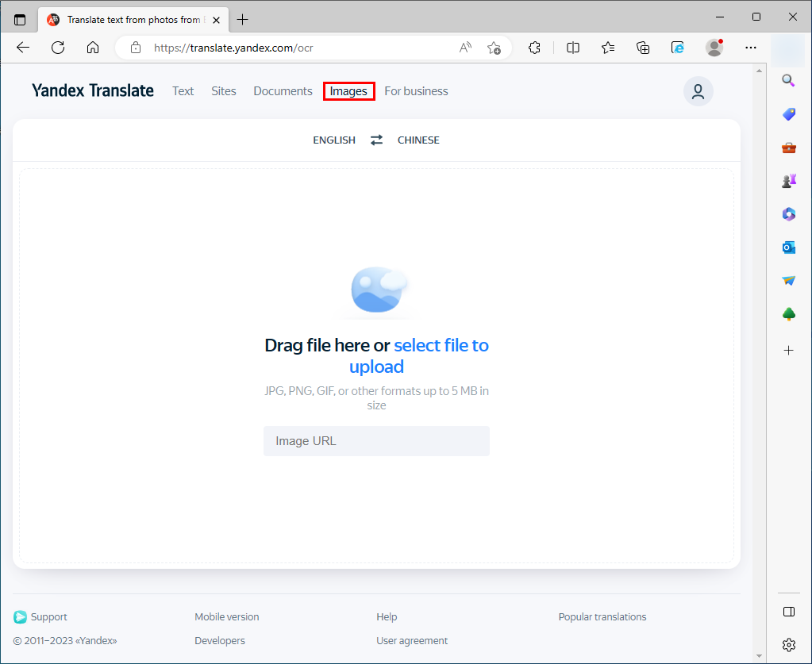Screen dimensions: 812x664
Task: Toggle split screen view
Action: [x=573, y=48]
